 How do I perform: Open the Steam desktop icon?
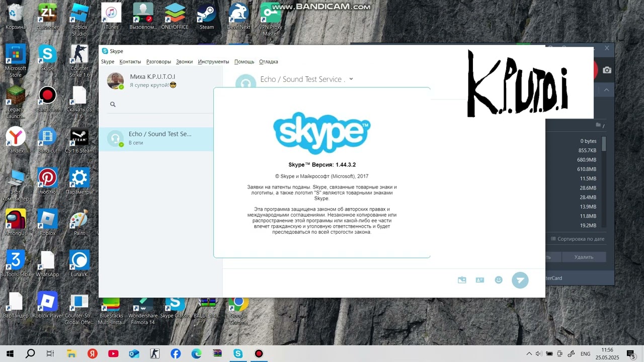pyautogui.click(x=207, y=17)
